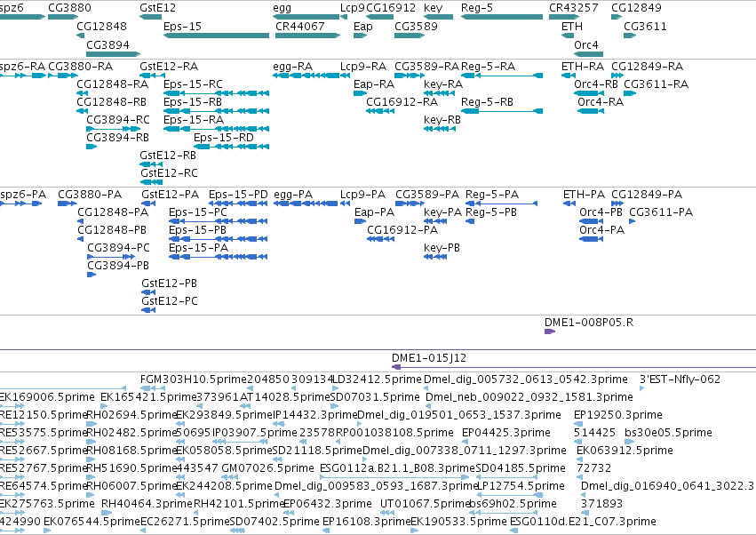Viewport: 756px width, 535px height.
Task: Click the GstE12-PC protein label
Action: click(170, 301)
